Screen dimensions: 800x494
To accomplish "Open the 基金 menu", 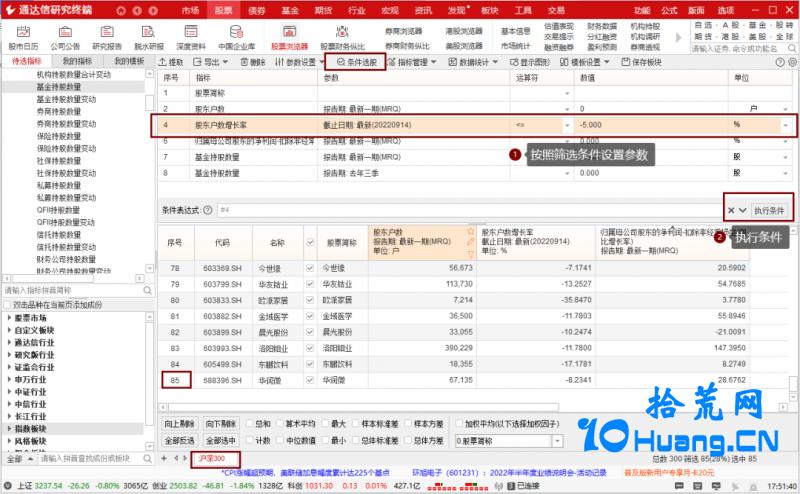I will point(290,10).
